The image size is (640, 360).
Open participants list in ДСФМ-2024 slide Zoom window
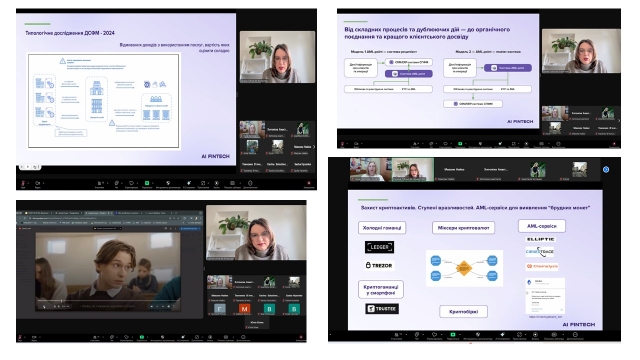click(100, 183)
